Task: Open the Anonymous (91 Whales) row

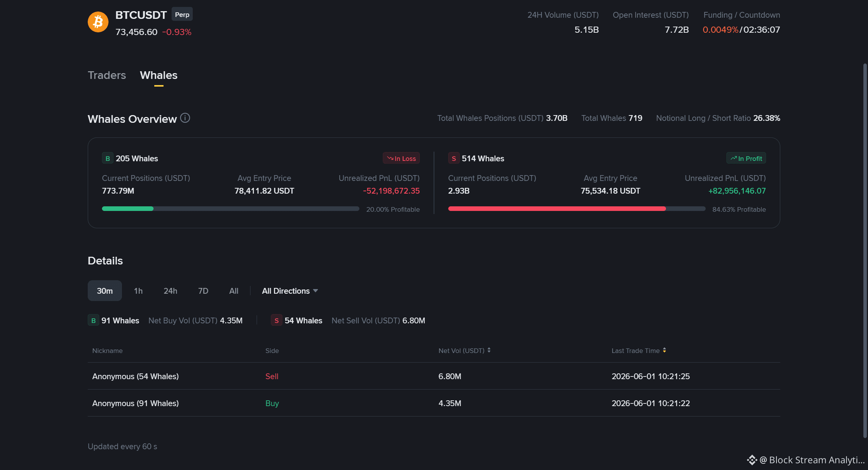Action: click(x=434, y=403)
